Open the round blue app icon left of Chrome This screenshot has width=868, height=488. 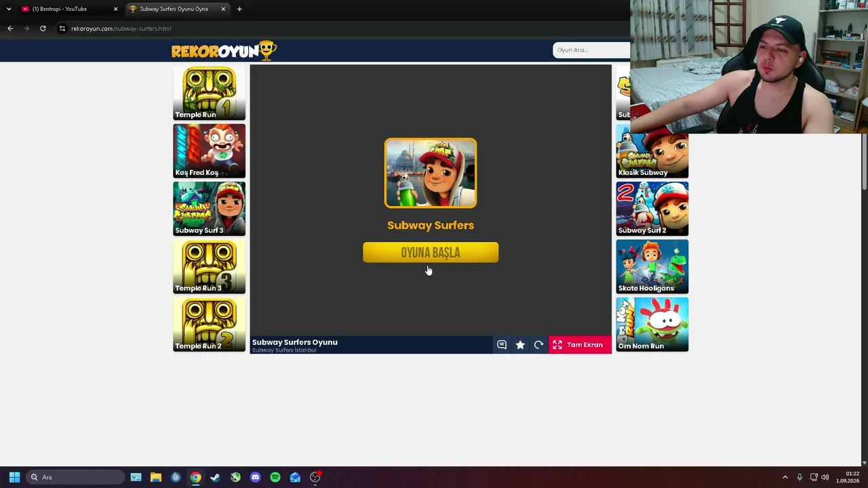click(x=176, y=477)
